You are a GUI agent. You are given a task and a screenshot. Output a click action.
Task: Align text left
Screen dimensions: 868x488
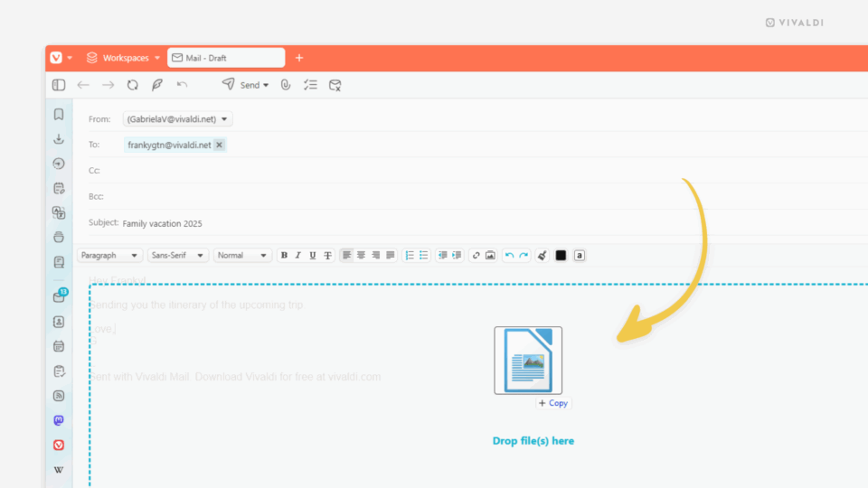pos(346,255)
